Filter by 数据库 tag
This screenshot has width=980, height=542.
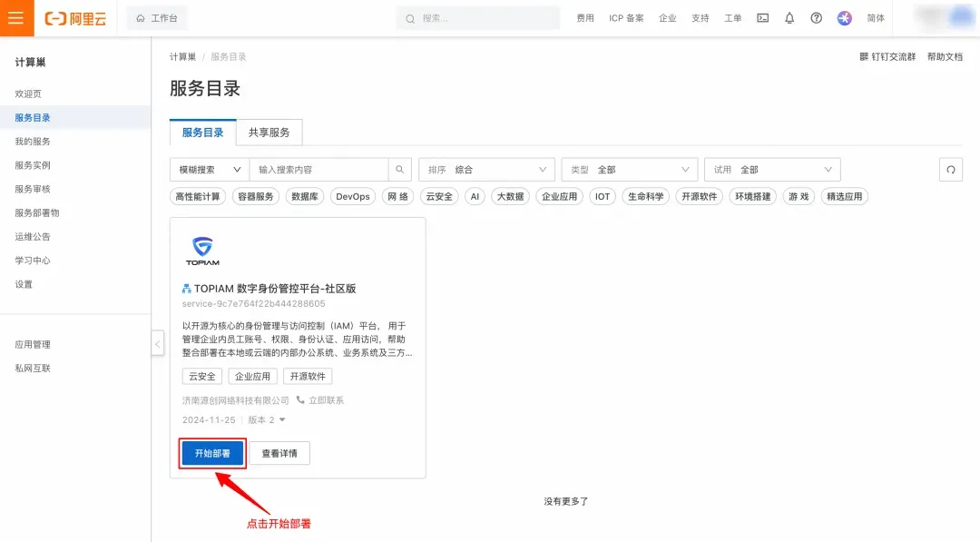point(304,196)
